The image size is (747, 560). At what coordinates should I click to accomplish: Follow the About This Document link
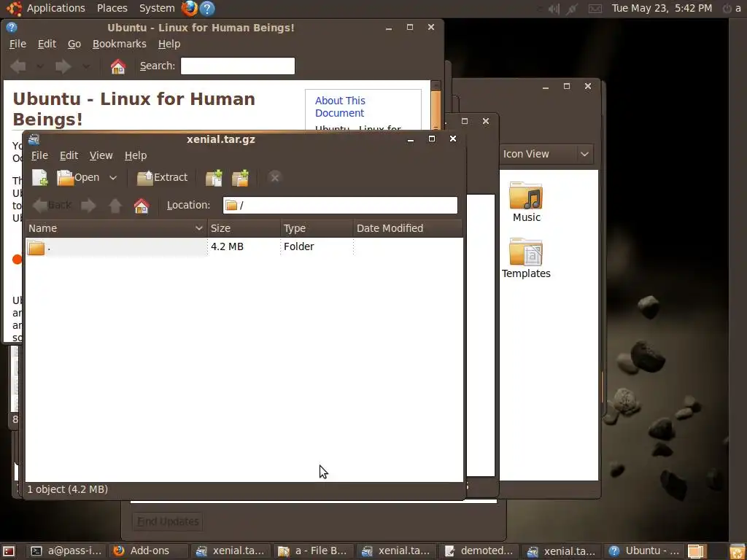pyautogui.click(x=340, y=106)
